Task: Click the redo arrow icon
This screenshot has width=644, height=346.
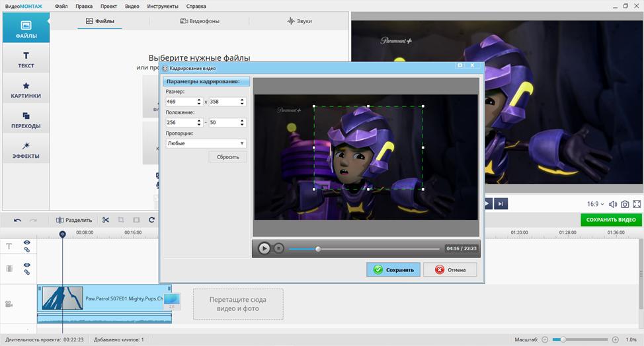Action: coord(33,220)
